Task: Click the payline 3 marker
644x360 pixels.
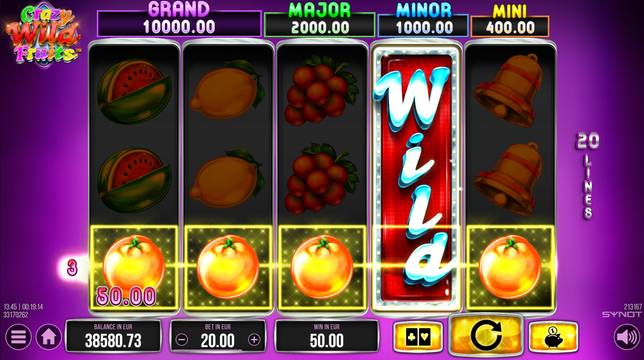Action: [x=72, y=267]
